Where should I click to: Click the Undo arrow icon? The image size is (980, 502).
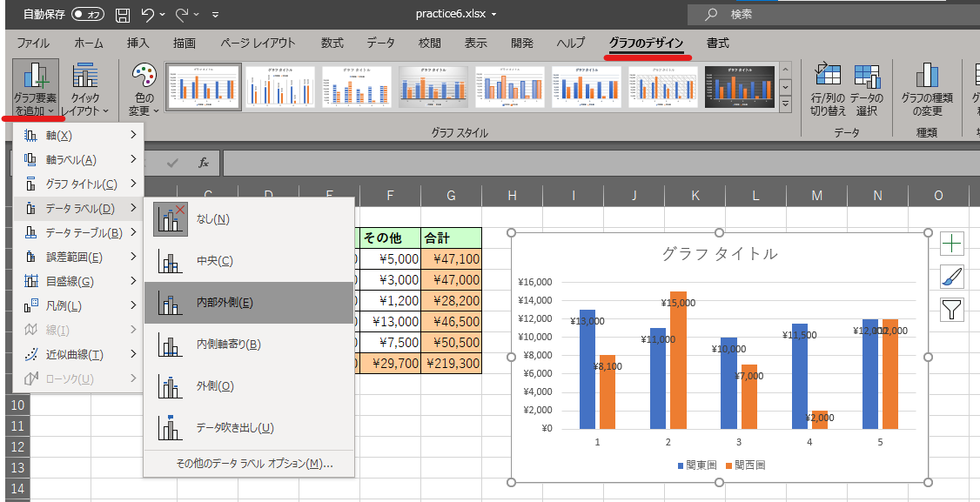coord(147,14)
